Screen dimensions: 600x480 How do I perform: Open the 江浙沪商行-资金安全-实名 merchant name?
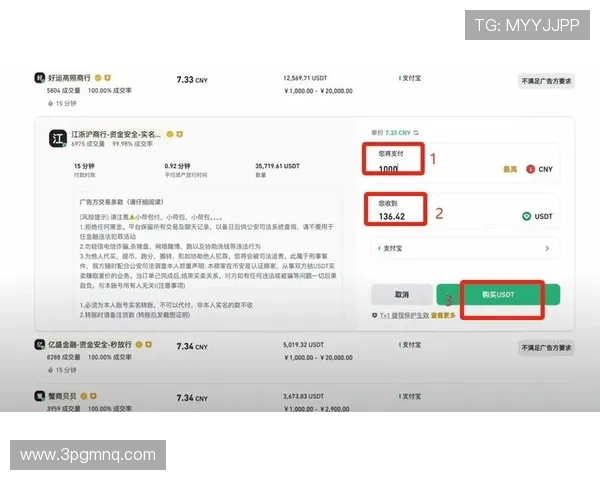116,134
